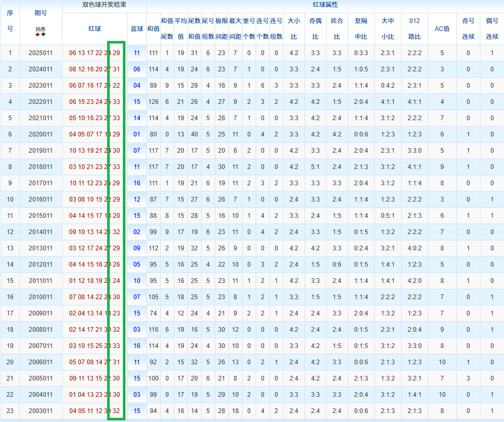Select issue number 2017011
The width and height of the screenshot is (504, 422).
(x=40, y=183)
